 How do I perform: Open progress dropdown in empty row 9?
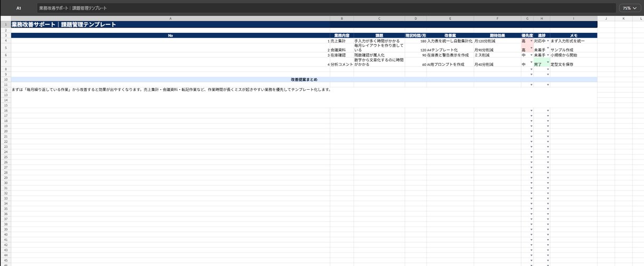(548, 74)
